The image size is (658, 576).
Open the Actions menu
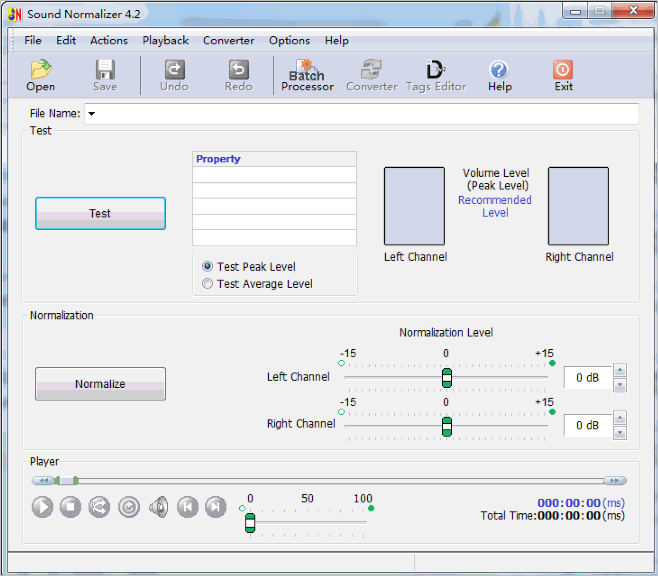[109, 40]
